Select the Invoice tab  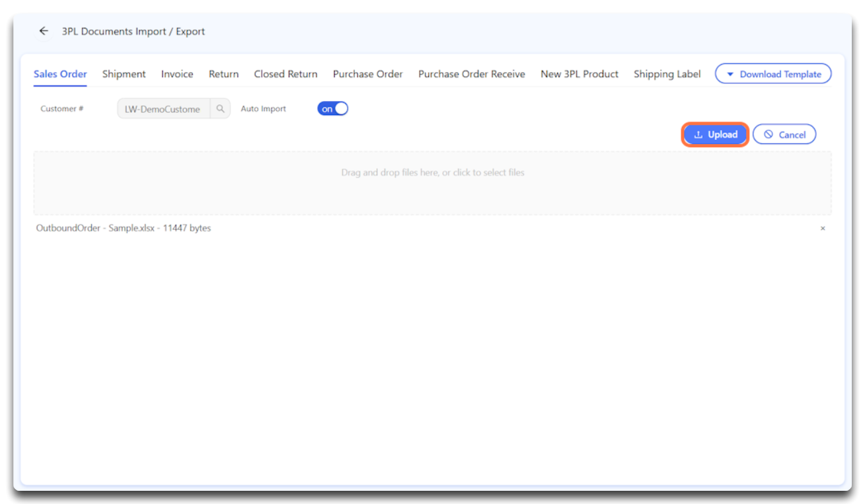coord(177,74)
